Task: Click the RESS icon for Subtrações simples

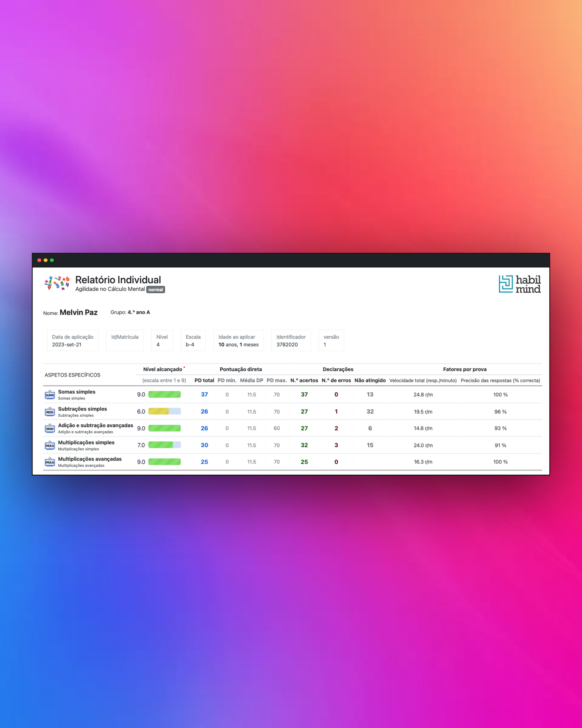Action: pyautogui.click(x=50, y=412)
